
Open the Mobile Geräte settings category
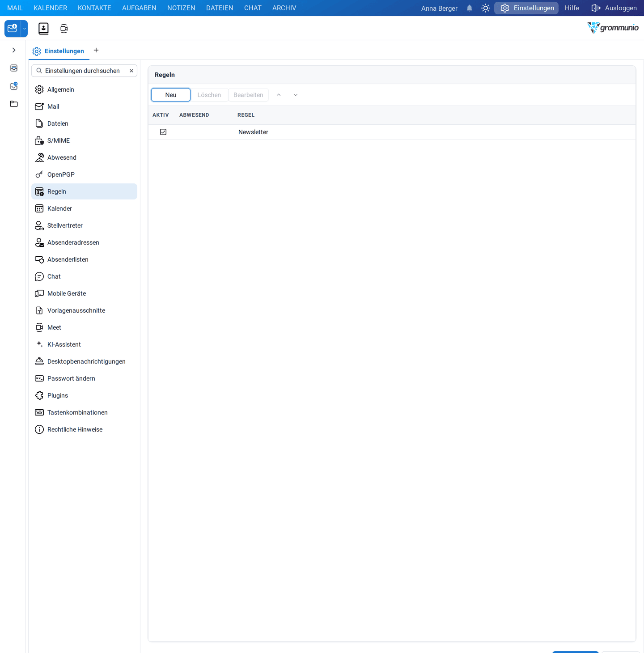point(84,293)
